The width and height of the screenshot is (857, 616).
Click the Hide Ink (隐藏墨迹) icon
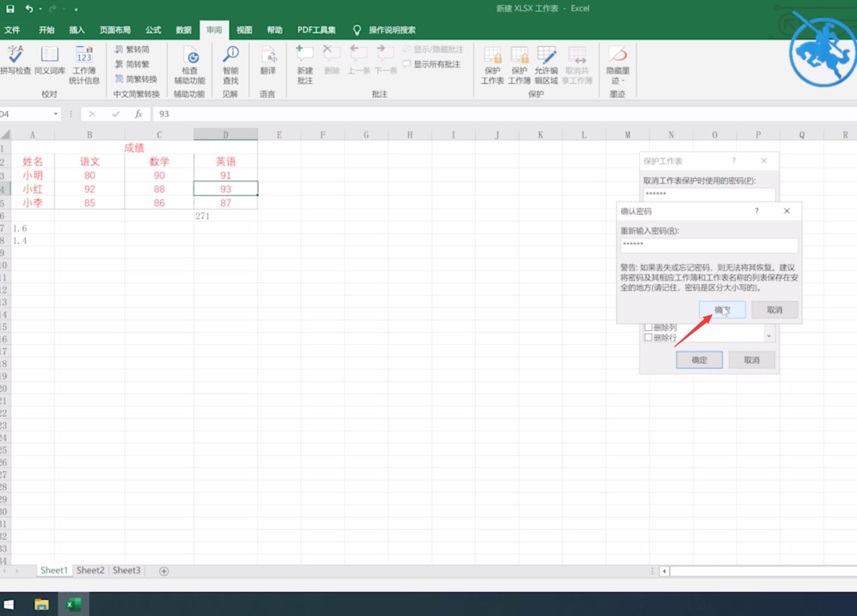click(618, 64)
